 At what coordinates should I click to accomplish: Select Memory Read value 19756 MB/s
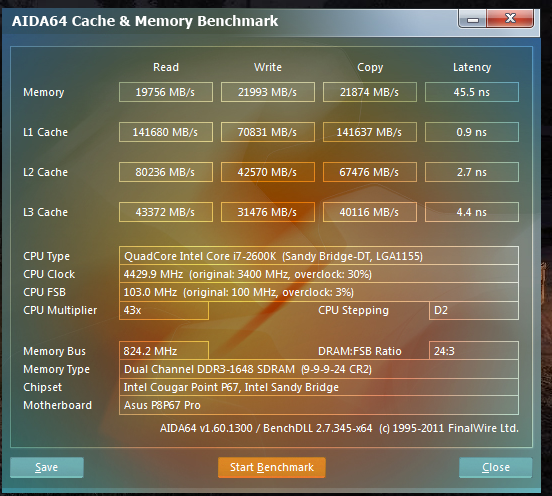coord(166,92)
